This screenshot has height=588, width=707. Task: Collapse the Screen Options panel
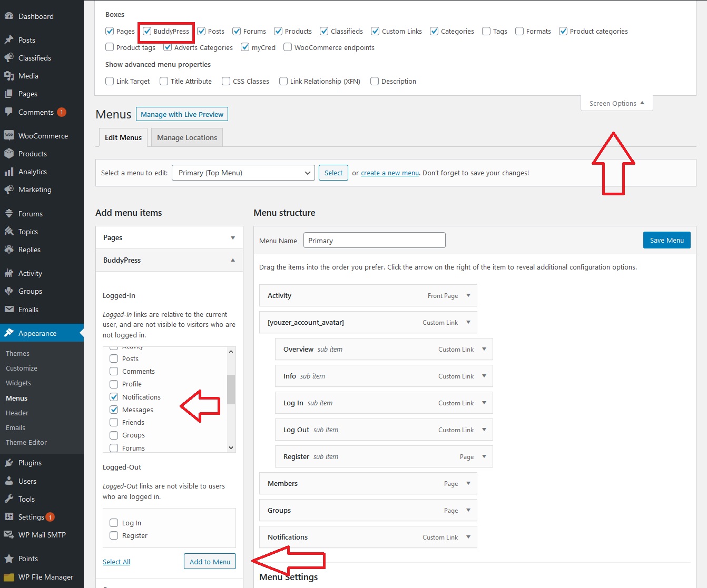click(x=617, y=103)
